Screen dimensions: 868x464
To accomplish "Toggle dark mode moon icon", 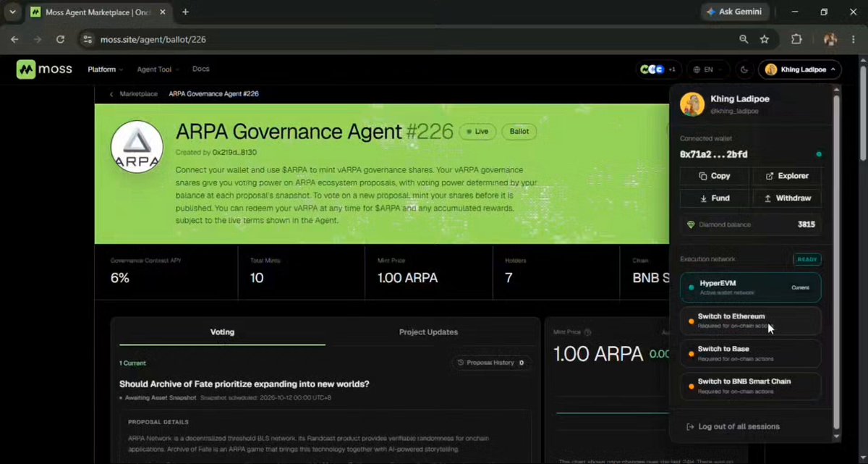I will click(744, 69).
